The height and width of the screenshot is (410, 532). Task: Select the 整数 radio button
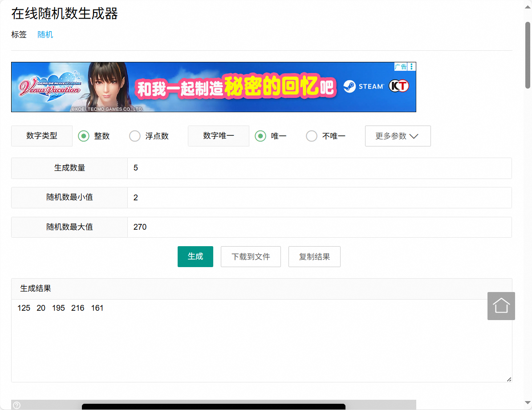83,136
